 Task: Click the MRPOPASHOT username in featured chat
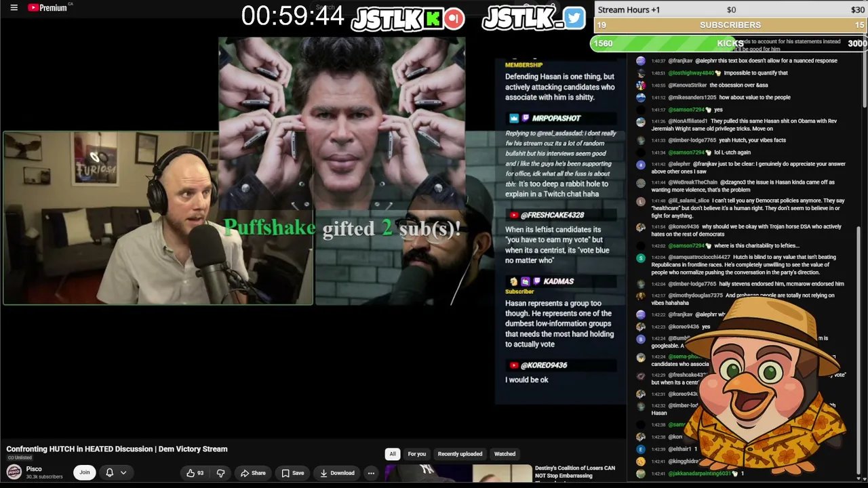coord(556,119)
